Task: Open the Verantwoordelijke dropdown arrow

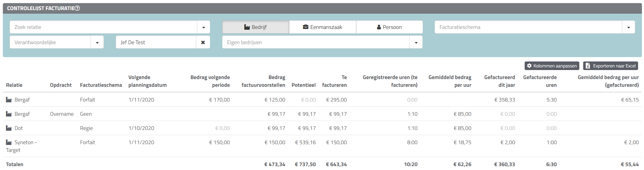Action: 97,43
